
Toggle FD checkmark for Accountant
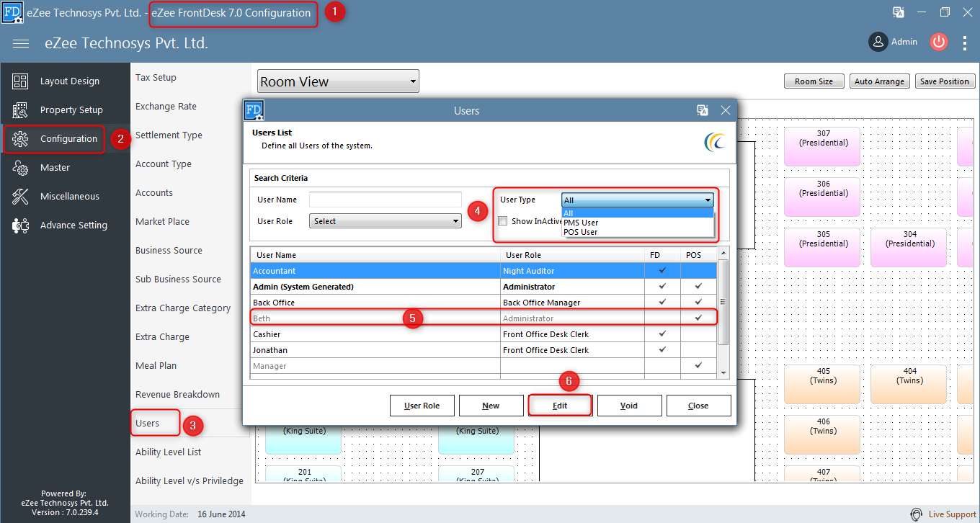tap(662, 270)
